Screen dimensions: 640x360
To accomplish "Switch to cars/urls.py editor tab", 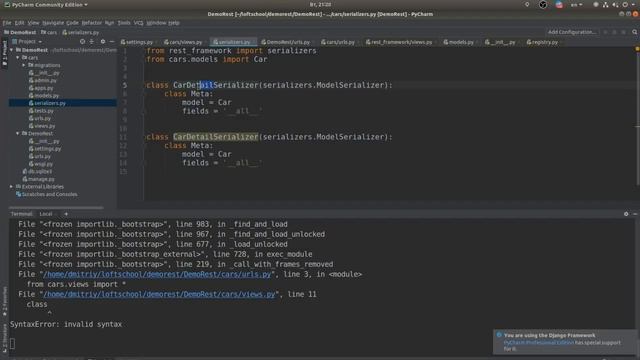I will [x=338, y=42].
